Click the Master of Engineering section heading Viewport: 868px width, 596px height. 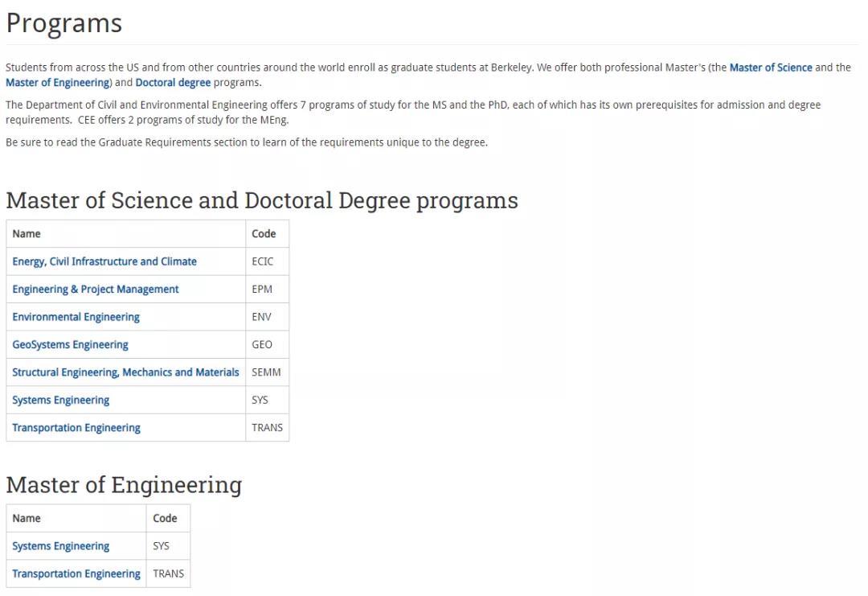tap(124, 485)
